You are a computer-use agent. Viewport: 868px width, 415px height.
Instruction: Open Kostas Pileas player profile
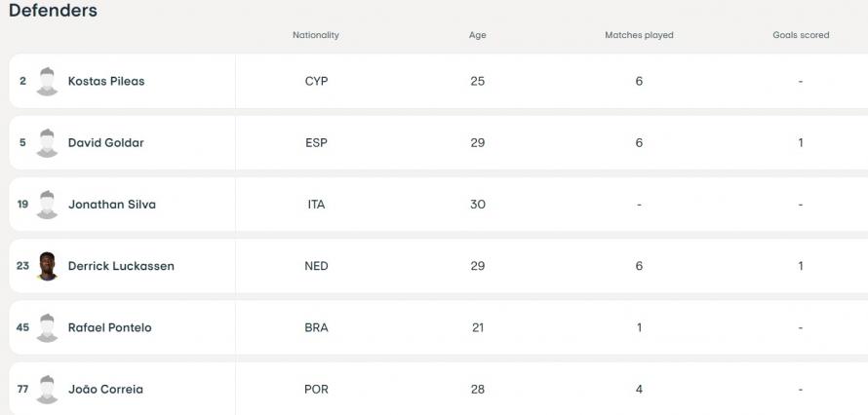(106, 81)
